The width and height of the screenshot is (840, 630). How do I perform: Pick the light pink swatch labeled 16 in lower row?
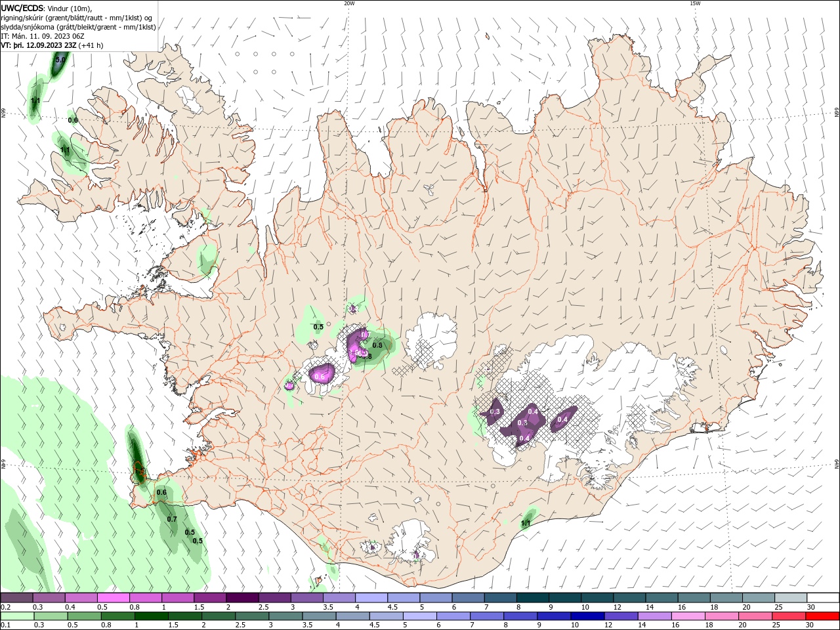pos(688,616)
